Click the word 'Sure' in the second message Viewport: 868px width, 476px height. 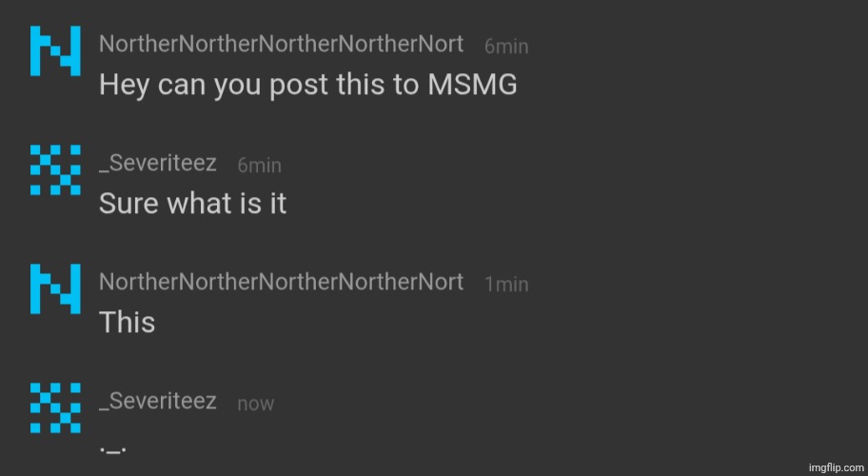point(129,203)
